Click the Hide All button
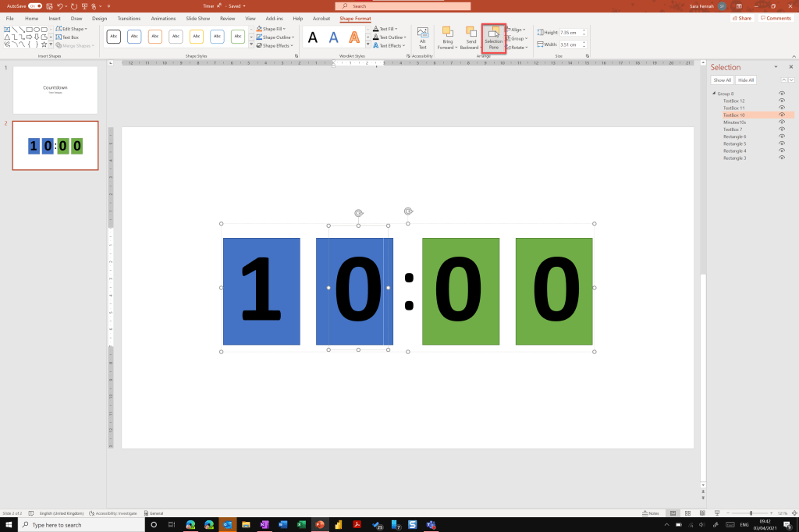 tap(745, 80)
